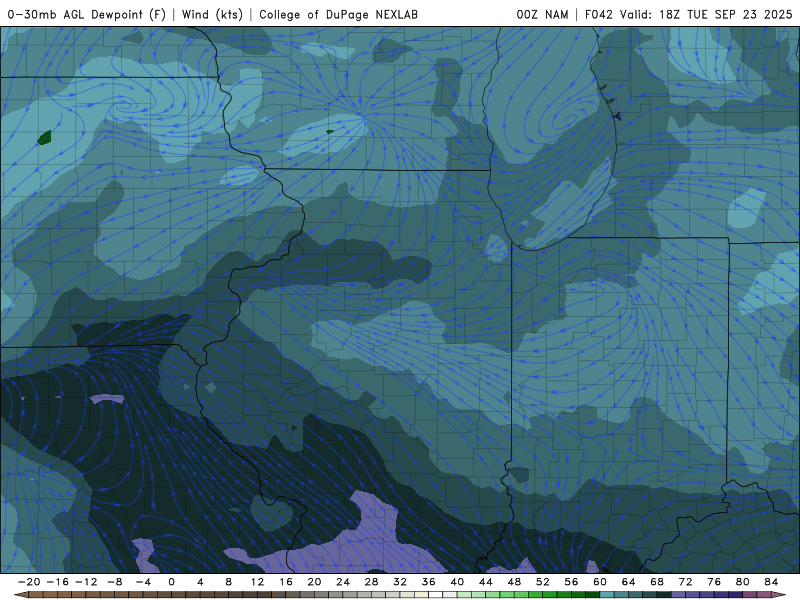The height and width of the screenshot is (600, 800).
Task: Click the 80 color scale label
Action: (743, 582)
